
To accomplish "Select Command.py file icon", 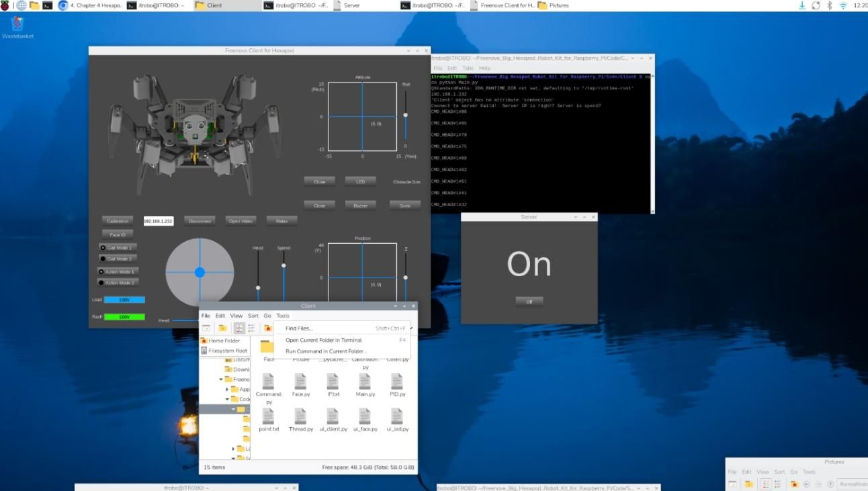I will point(268,382).
